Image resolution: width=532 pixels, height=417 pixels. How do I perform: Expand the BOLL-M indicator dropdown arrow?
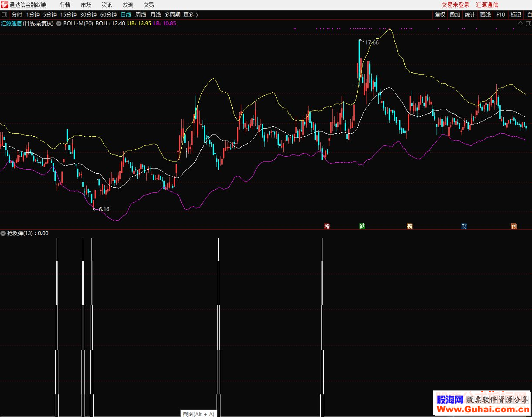[x=59, y=24]
